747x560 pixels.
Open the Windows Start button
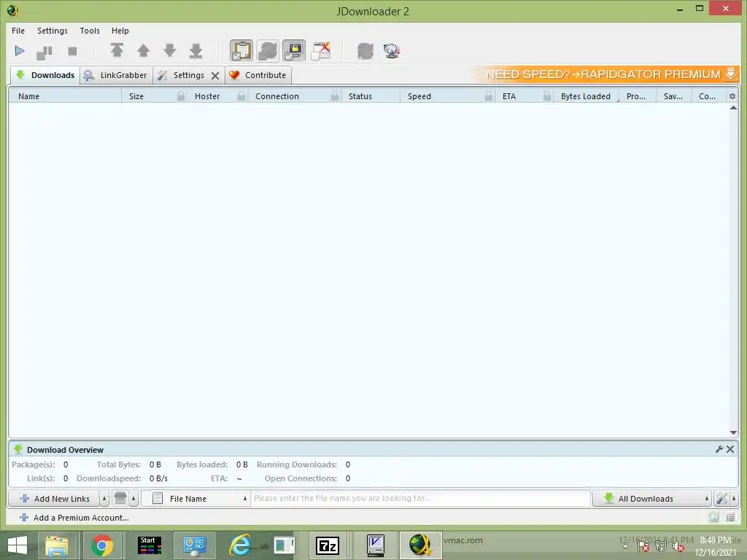(18, 545)
